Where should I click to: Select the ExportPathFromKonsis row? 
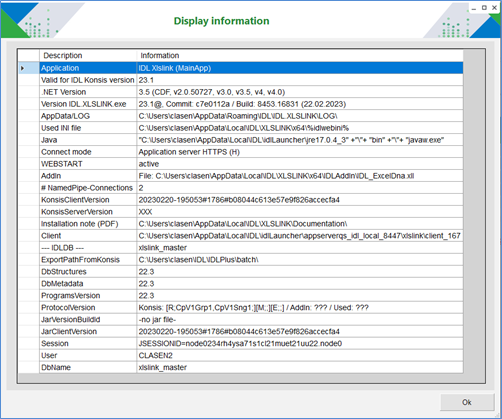[251, 260]
